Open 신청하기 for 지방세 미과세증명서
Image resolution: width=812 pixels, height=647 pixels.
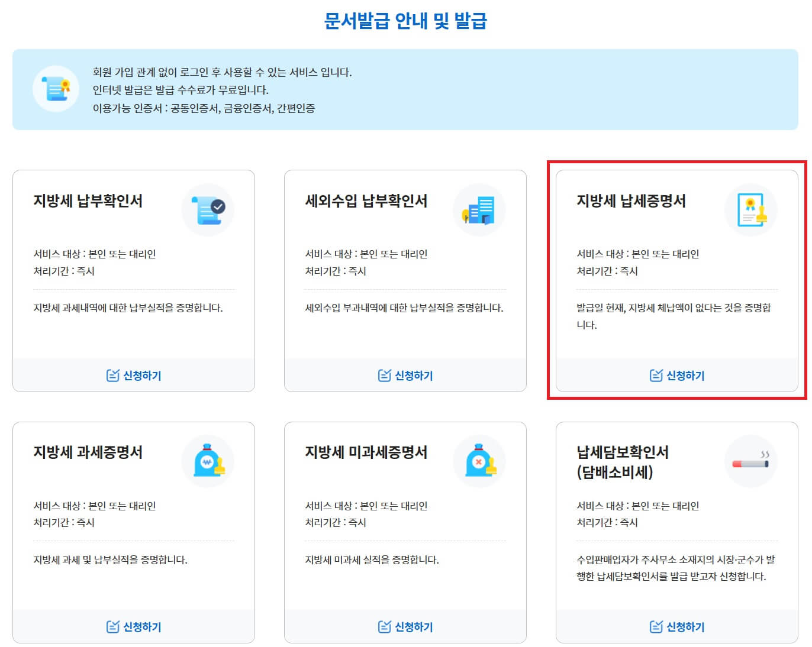(406, 626)
